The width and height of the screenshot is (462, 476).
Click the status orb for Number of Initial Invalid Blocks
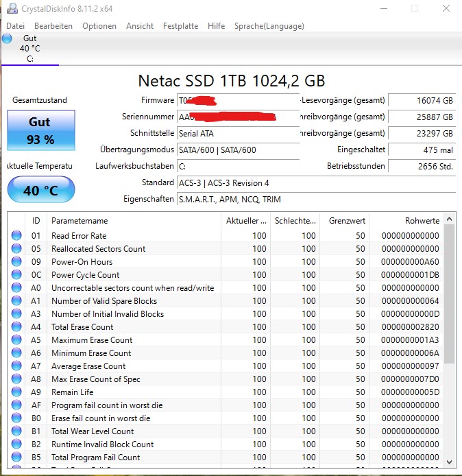pyautogui.click(x=16, y=313)
